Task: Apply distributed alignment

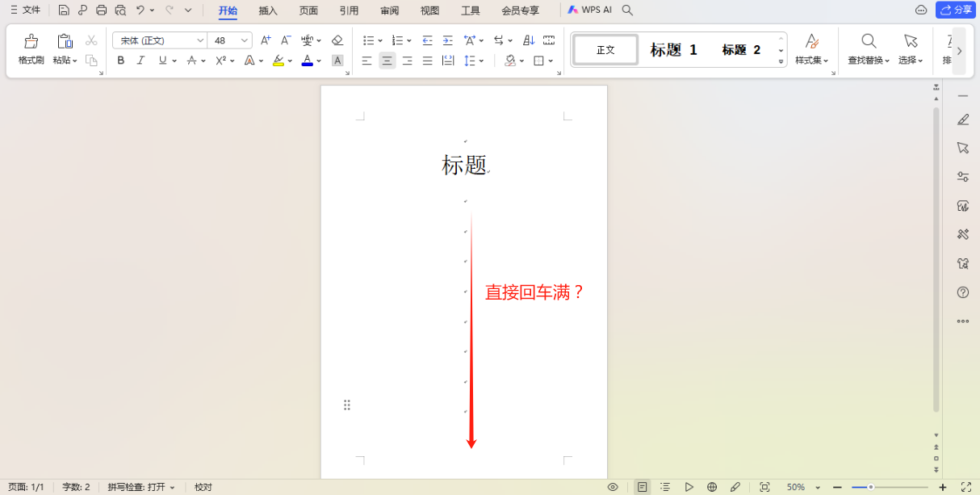Action: (448, 61)
